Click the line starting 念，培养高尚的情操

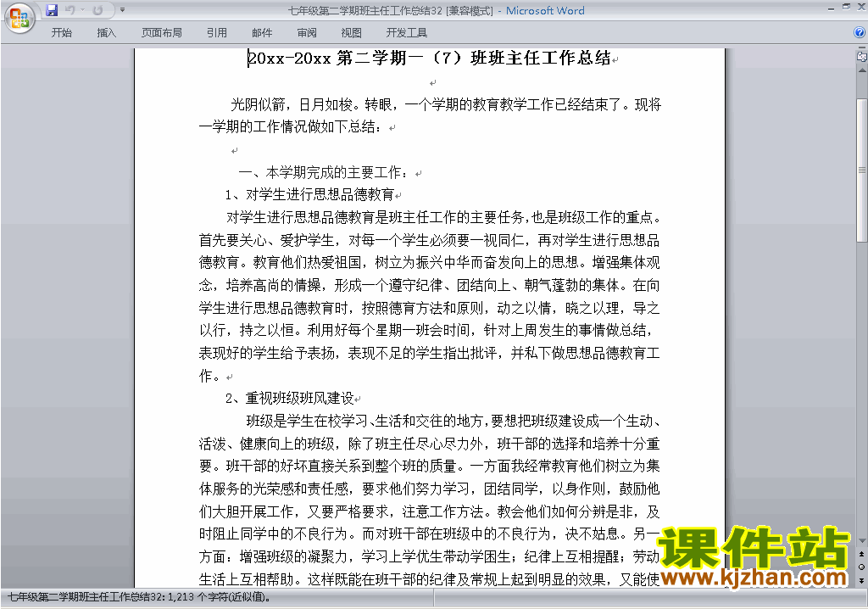[429, 285]
